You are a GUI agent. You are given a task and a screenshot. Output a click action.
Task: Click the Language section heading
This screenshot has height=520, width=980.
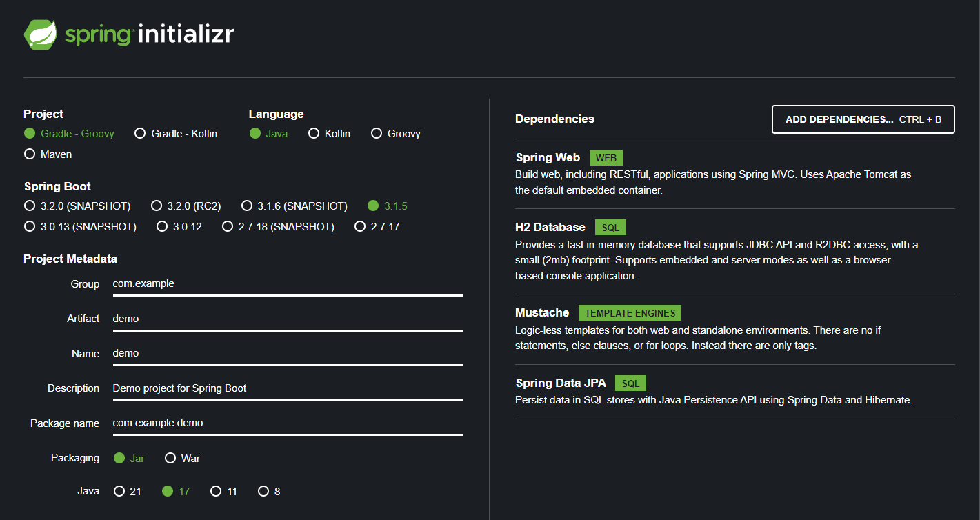click(x=277, y=114)
